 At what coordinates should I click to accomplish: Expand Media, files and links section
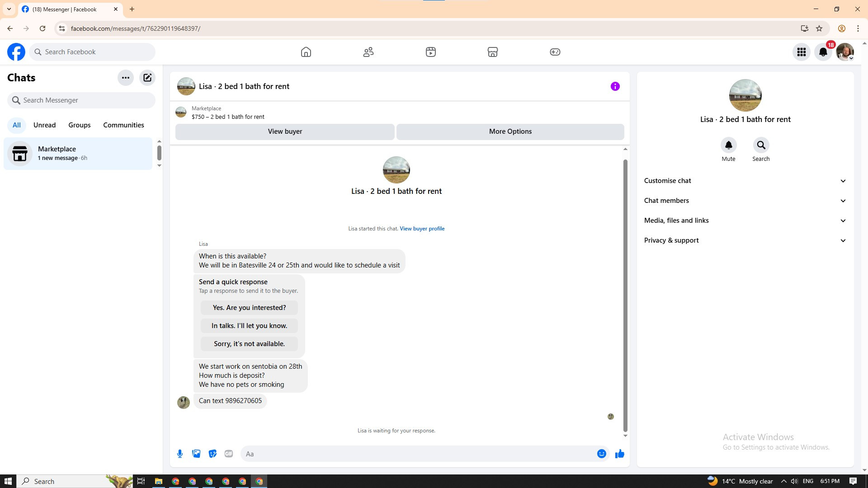(745, 221)
